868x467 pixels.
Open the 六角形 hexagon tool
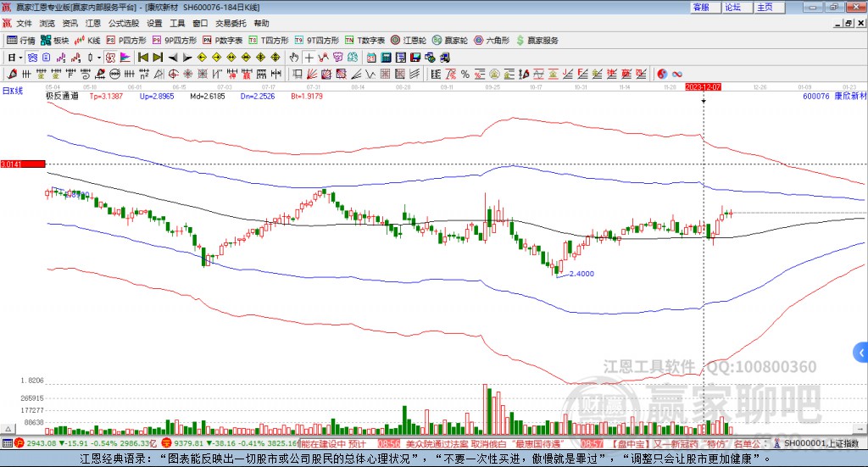tap(492, 41)
